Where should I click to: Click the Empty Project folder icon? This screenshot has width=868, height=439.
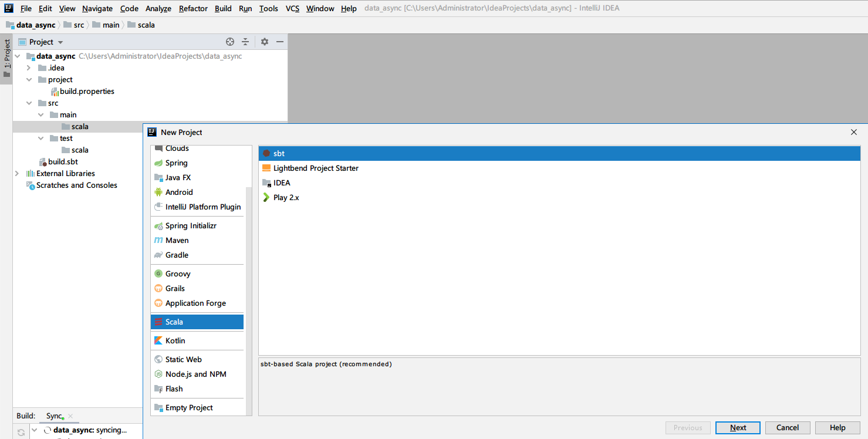click(x=158, y=408)
